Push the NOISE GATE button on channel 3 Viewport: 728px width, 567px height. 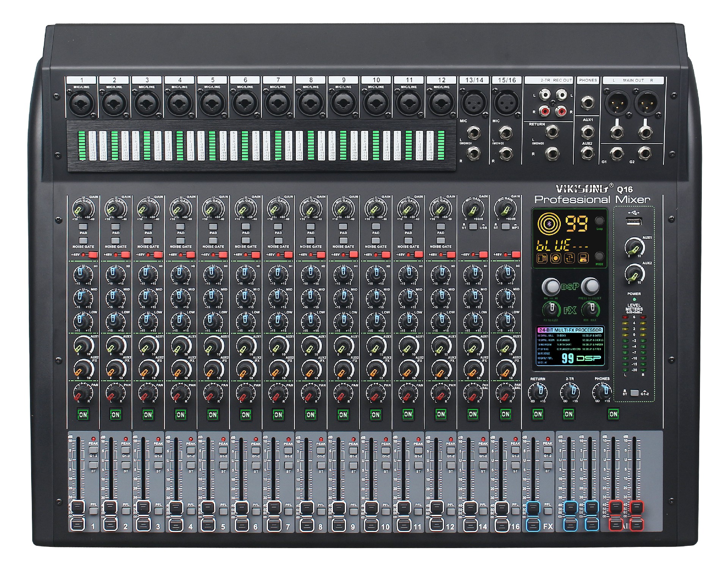pos(148,240)
